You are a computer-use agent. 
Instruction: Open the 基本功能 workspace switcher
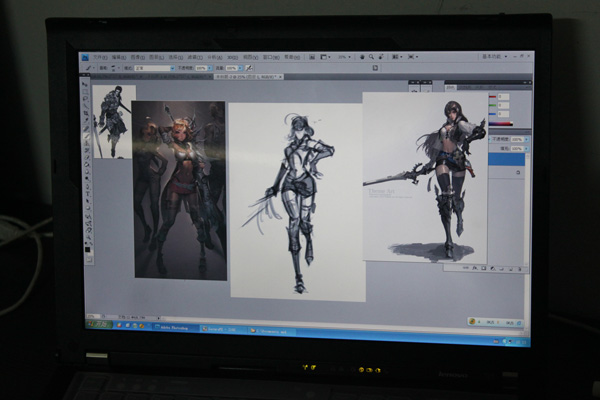(494, 56)
